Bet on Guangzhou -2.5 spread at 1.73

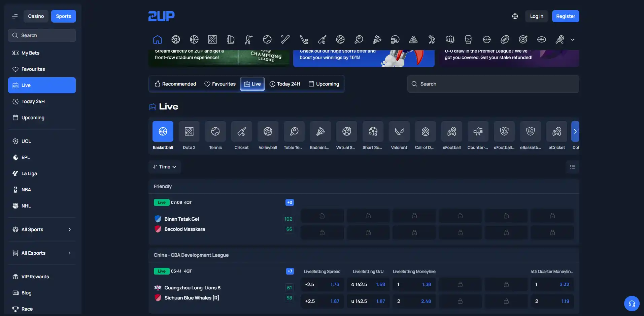(x=322, y=284)
